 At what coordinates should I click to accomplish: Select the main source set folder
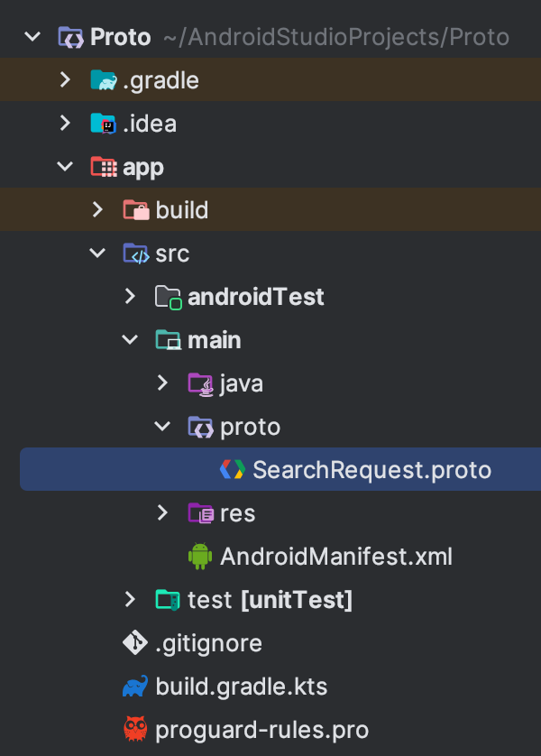click(x=215, y=340)
